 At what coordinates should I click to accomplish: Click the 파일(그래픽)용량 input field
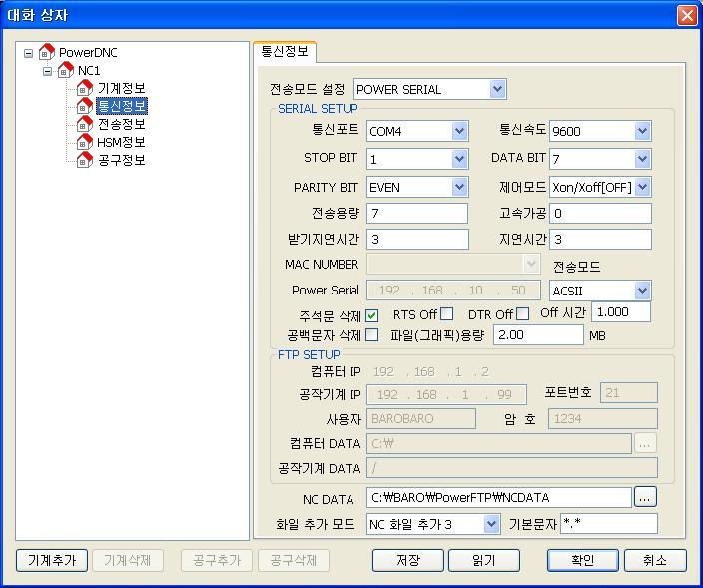[x=538, y=334]
